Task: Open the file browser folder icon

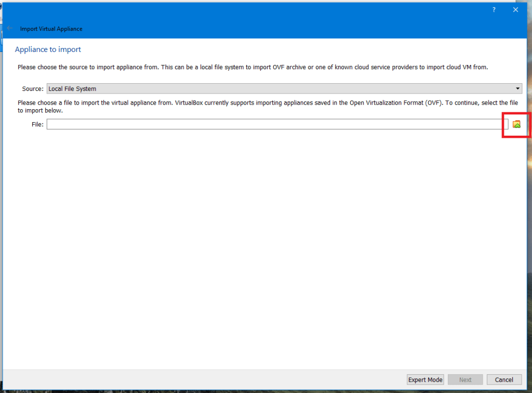Action: point(516,124)
